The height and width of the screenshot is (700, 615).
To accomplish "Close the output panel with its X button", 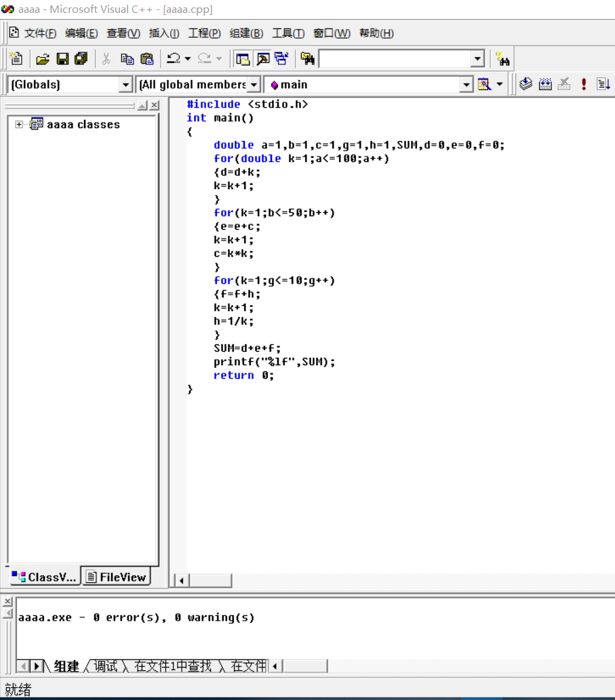I will (x=7, y=601).
